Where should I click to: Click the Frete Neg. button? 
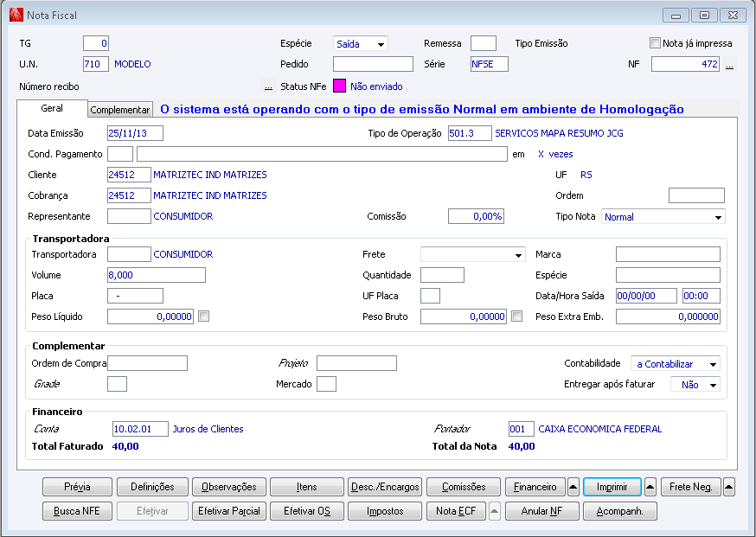(691, 487)
